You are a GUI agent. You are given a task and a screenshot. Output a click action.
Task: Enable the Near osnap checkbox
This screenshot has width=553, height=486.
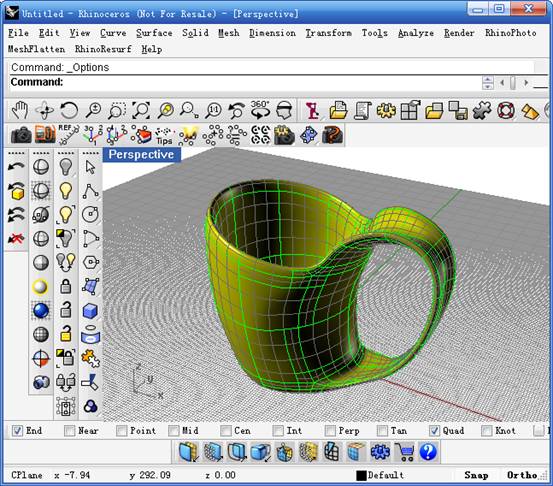click(x=69, y=431)
